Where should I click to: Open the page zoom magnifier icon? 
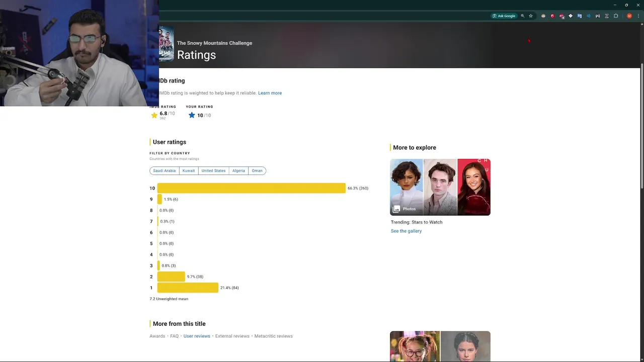[522, 16]
